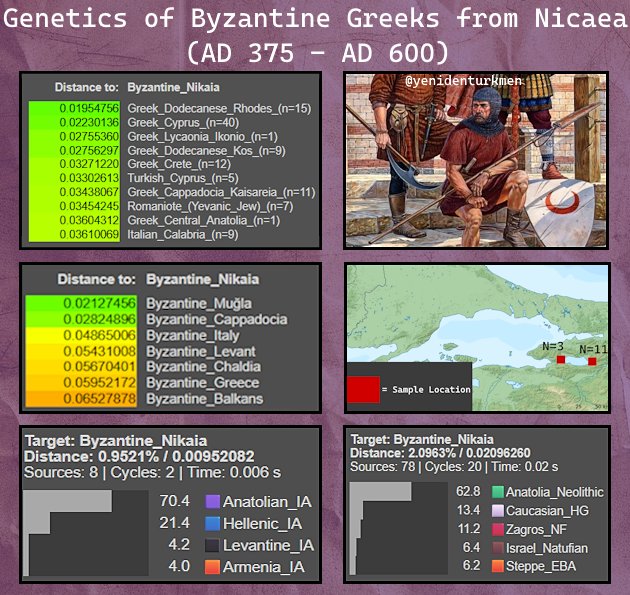Click the Hellenic_IA label
The image size is (630, 595).
[x=262, y=523]
